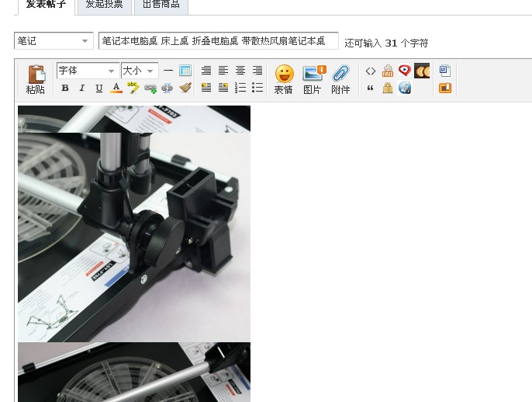Viewport: 532px width, 402px height.
Task: Click the orange window toggle icon
Action: pos(445,88)
